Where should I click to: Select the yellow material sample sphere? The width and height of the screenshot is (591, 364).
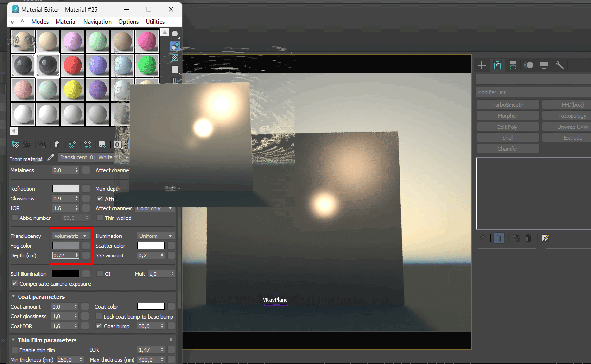[x=73, y=90]
